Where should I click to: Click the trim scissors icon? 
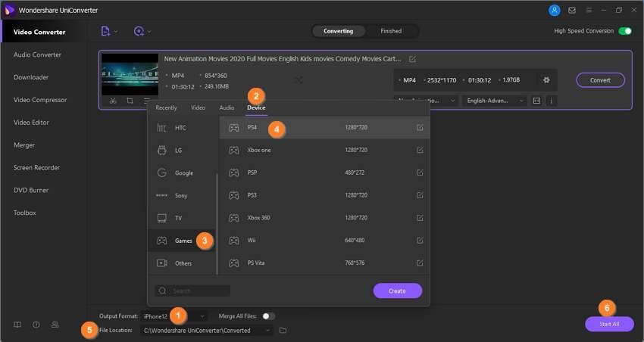pyautogui.click(x=113, y=101)
